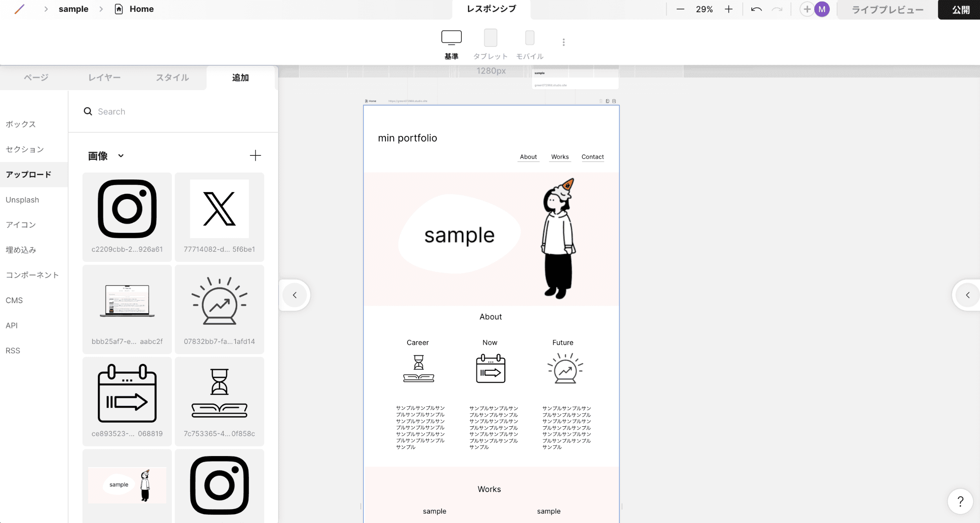Zoom in using the plus icon
The image size is (980, 523).
coord(728,9)
